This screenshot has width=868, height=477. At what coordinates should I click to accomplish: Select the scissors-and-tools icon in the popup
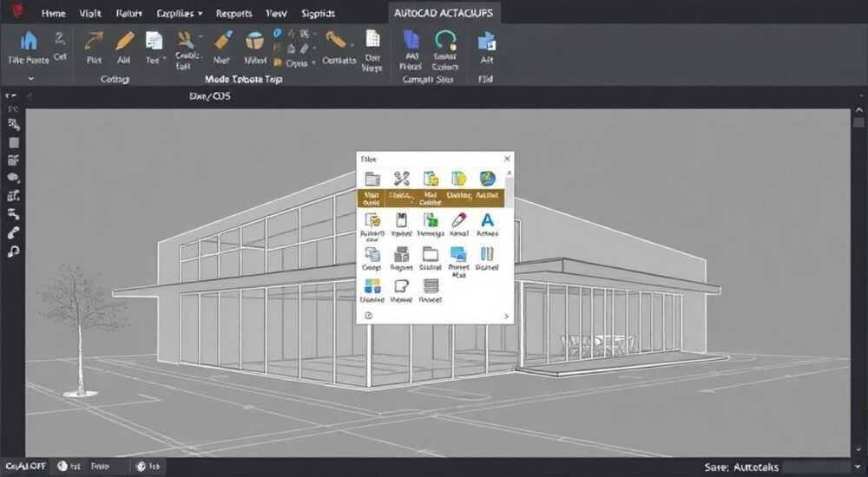[x=401, y=178]
